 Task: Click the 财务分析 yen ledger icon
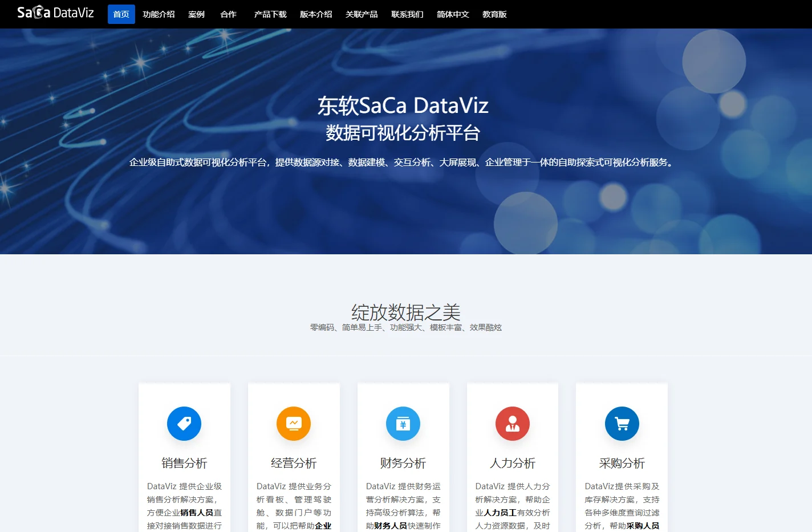(403, 424)
